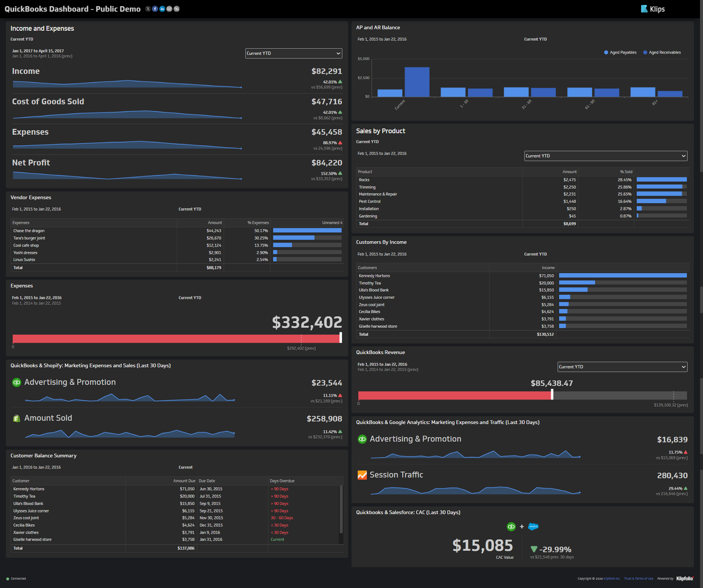Toggle Aged Receivables legend item
This screenshot has width=703, height=588.
tap(662, 52)
